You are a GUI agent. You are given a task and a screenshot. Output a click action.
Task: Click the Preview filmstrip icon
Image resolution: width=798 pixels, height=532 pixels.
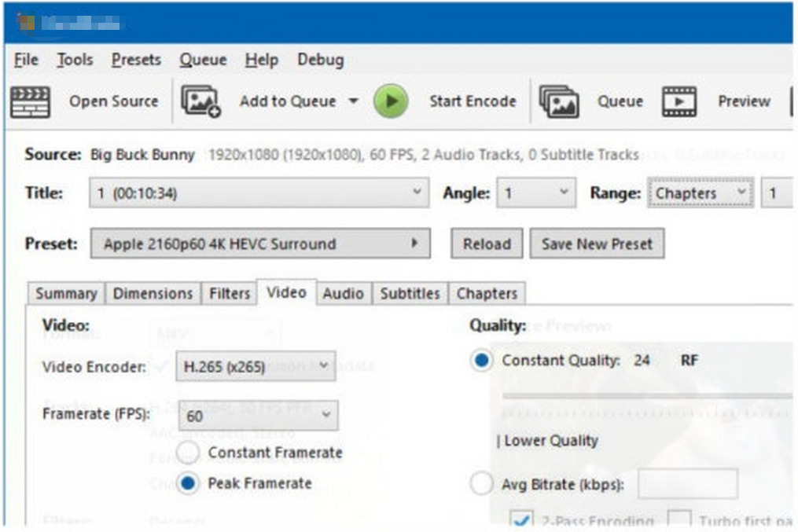679,101
